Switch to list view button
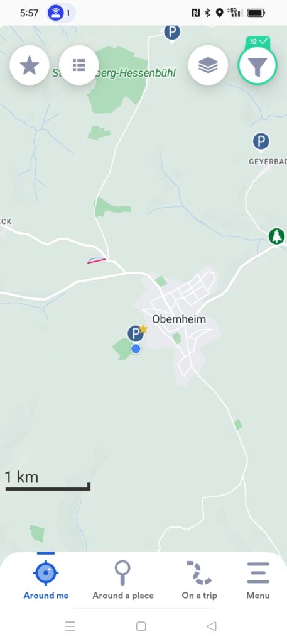Viewport: 287px width, 644px height. [x=79, y=65]
